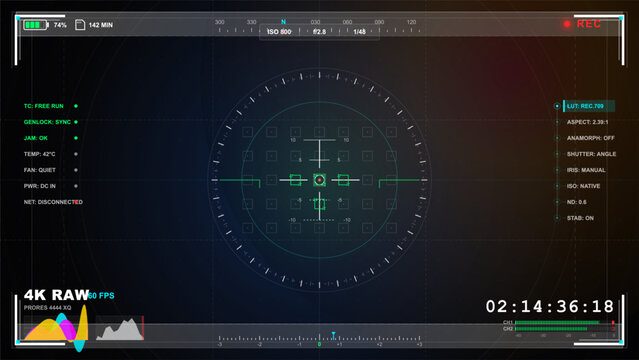The width and height of the screenshot is (639, 360).
Task: Click the 1/48 shutter speed readout
Action: click(x=359, y=31)
